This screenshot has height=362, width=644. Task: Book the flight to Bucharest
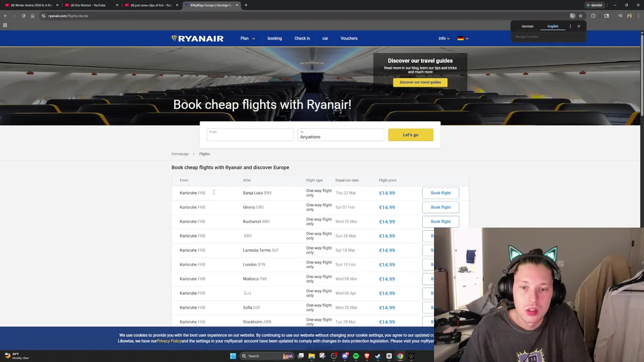(441, 222)
